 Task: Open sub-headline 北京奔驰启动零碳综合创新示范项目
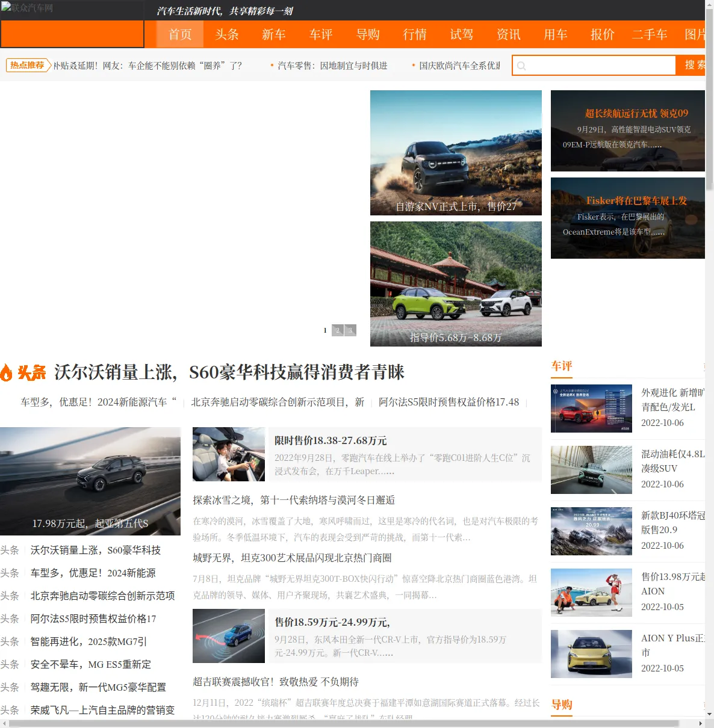tap(278, 402)
